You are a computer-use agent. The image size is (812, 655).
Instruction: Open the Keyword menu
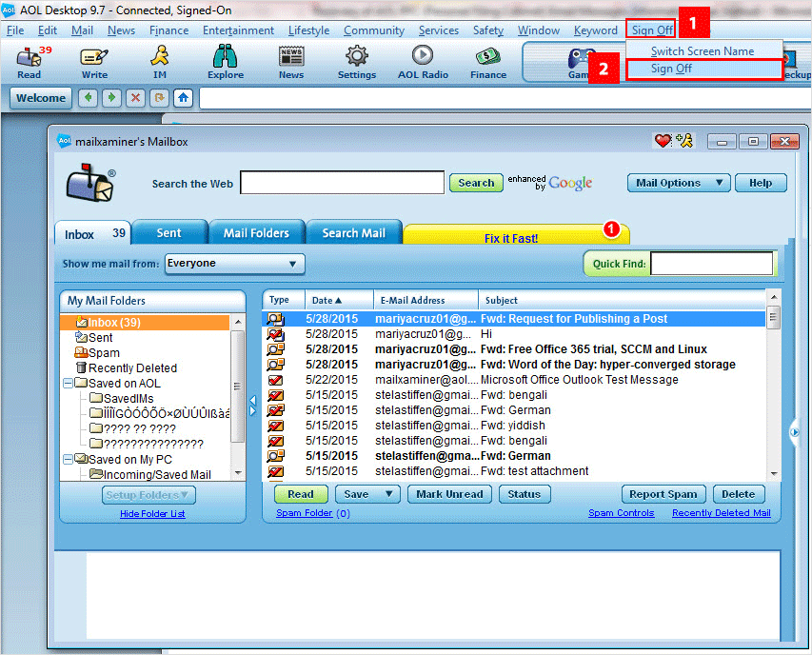click(x=596, y=30)
